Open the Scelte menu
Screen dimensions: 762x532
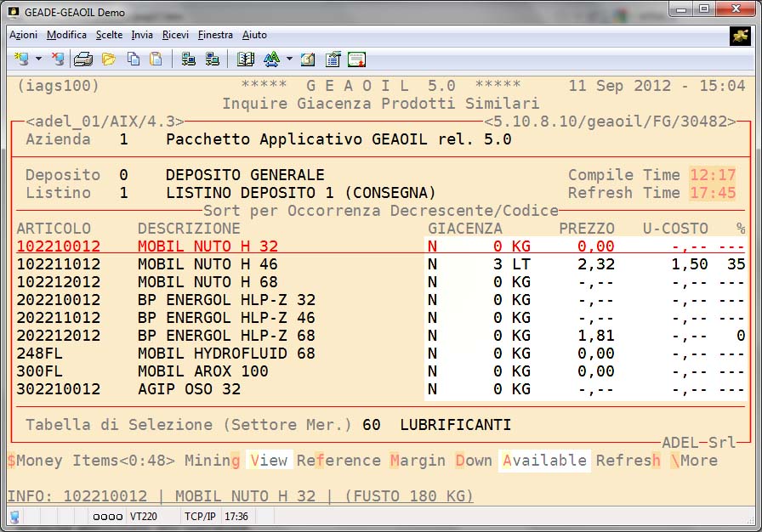pos(109,35)
